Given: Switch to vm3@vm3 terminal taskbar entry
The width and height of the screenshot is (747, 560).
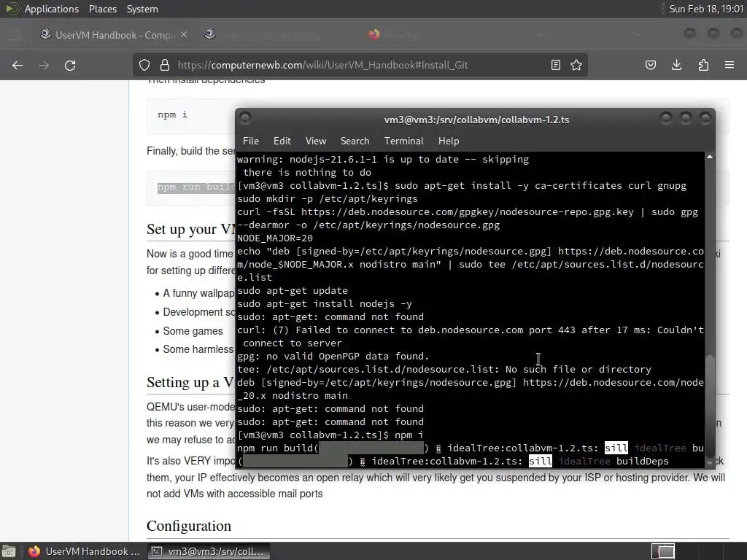Looking at the screenshot, I should pos(208,551).
